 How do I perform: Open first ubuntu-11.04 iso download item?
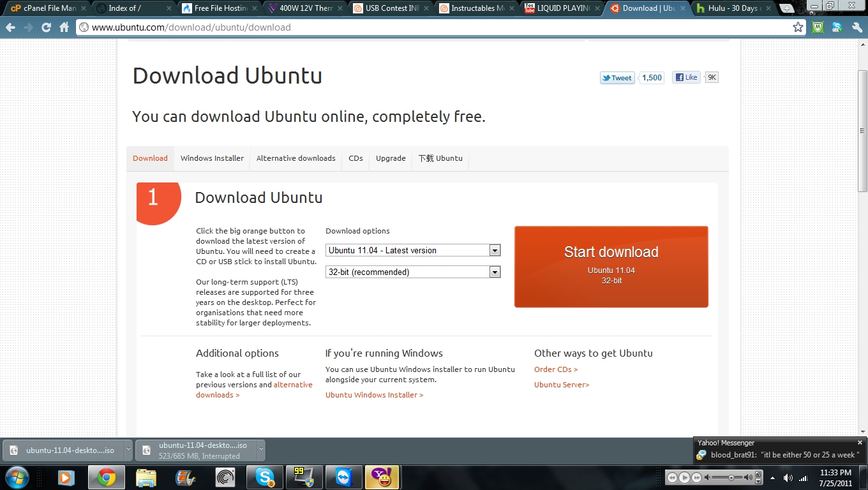63,450
